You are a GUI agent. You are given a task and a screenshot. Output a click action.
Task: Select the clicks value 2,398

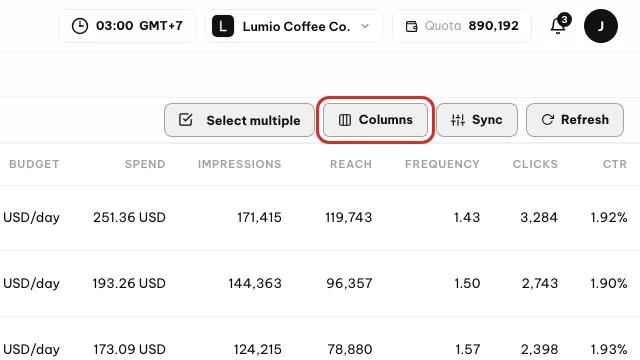tap(539, 349)
